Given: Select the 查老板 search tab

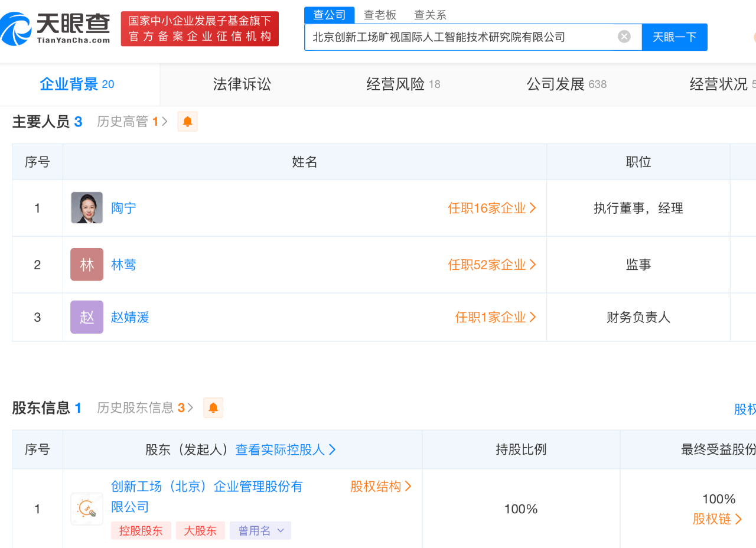Looking at the screenshot, I should (380, 15).
